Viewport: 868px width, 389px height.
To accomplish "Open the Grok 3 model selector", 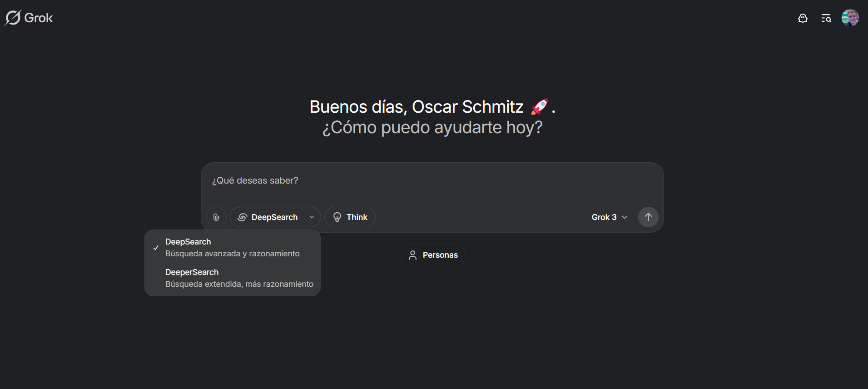I will pos(610,217).
